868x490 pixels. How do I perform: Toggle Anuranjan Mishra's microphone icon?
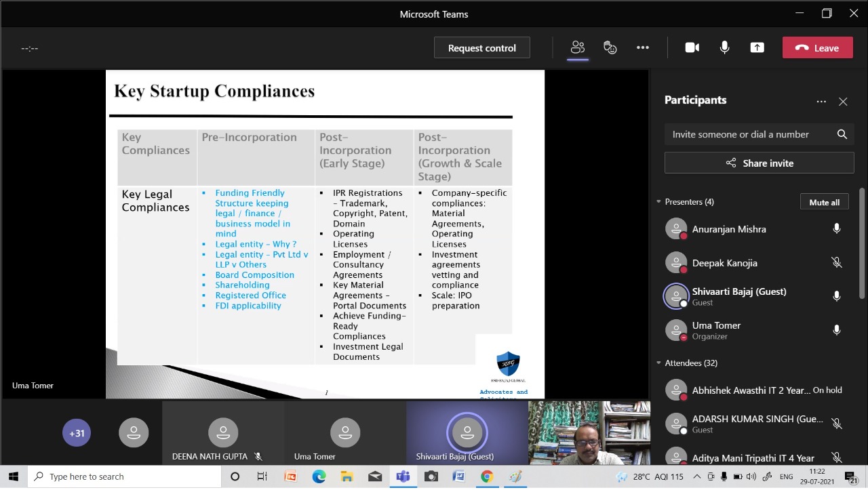tap(836, 229)
